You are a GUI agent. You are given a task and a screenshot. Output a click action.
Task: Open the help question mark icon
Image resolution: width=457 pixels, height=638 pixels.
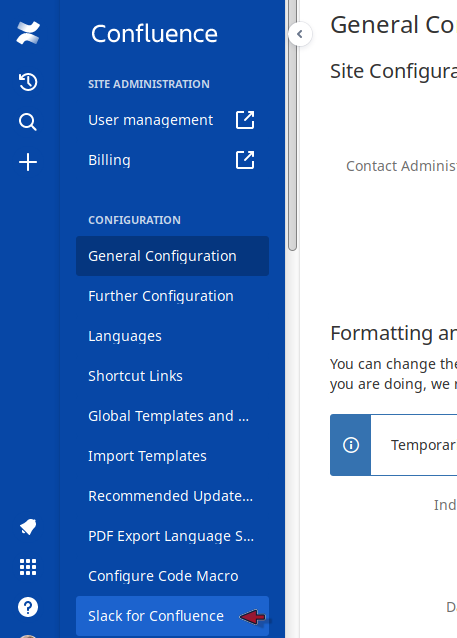[x=28, y=607]
